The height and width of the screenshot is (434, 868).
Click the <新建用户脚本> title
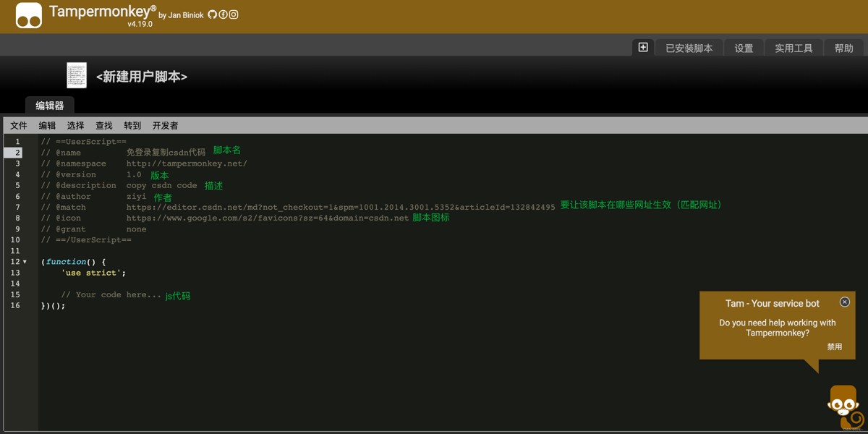click(142, 76)
